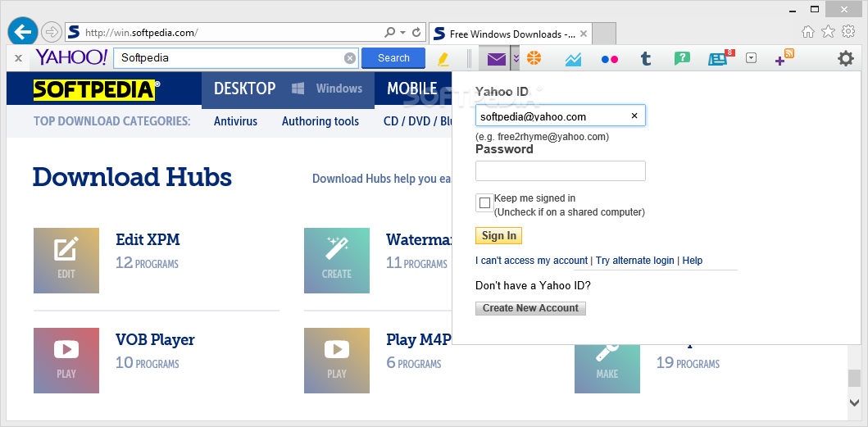Select the MOBILE navigation tab

pos(412,89)
